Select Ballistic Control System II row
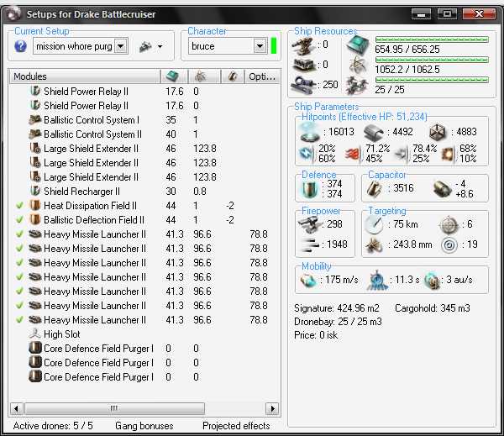 tap(144, 134)
